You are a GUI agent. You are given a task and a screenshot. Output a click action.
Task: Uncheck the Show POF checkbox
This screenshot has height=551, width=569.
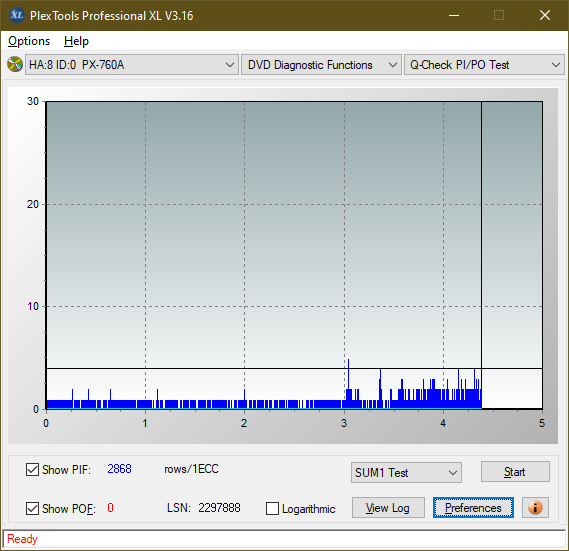(32, 509)
